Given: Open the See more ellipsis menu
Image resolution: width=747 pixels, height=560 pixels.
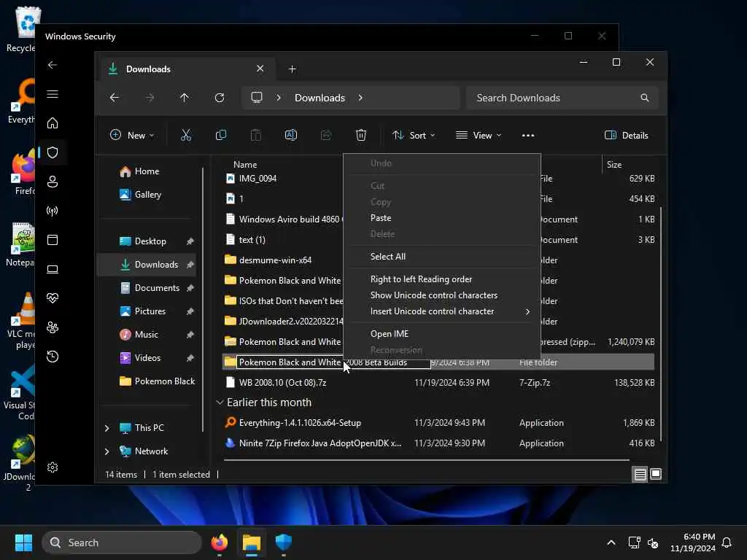Looking at the screenshot, I should pyautogui.click(x=528, y=135).
